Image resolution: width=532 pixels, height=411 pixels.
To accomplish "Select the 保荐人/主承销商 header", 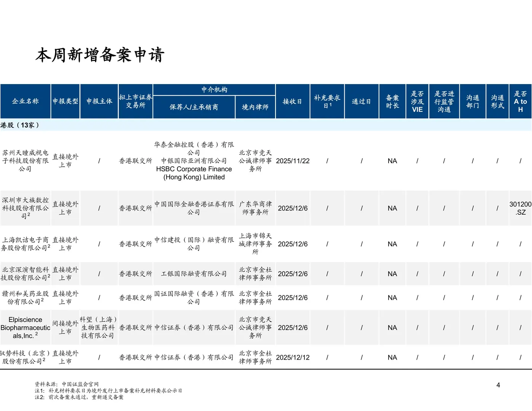I will (x=194, y=107).
